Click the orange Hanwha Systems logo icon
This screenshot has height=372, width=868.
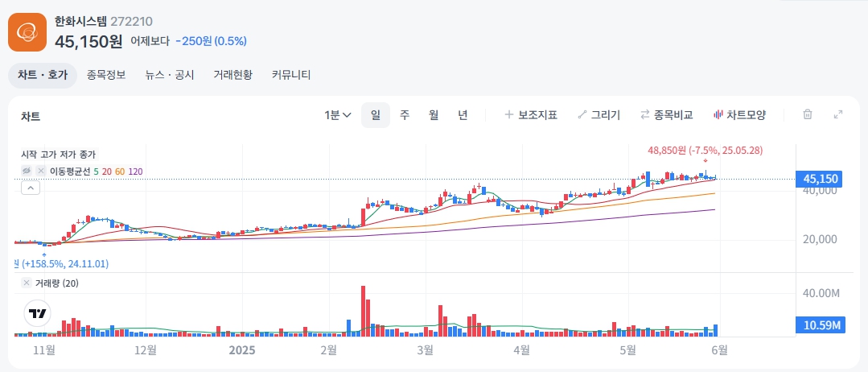coord(27,32)
